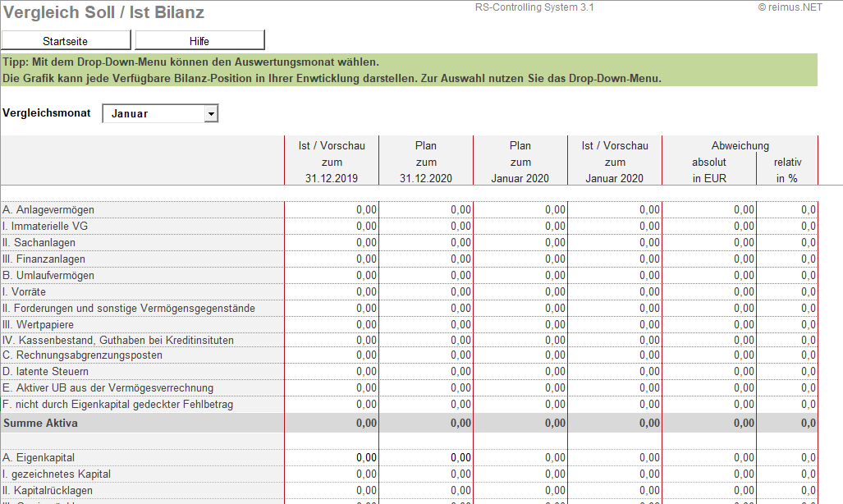Click the 'Abweichung' column header

click(x=740, y=145)
